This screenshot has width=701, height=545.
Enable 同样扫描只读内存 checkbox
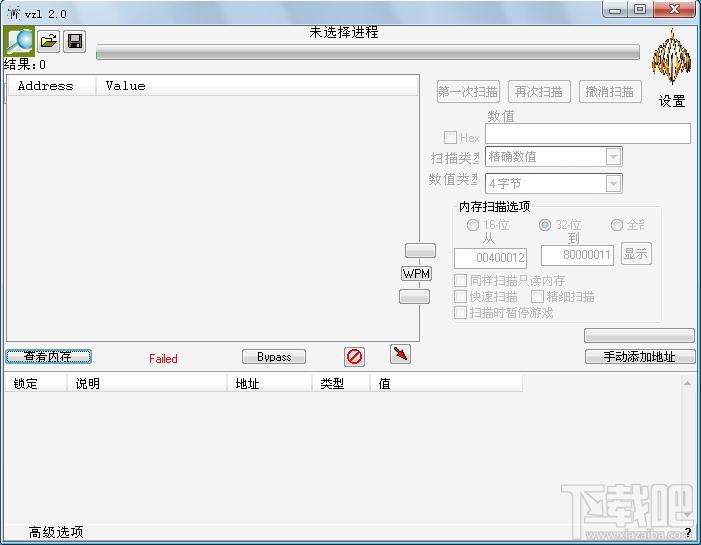click(460, 280)
